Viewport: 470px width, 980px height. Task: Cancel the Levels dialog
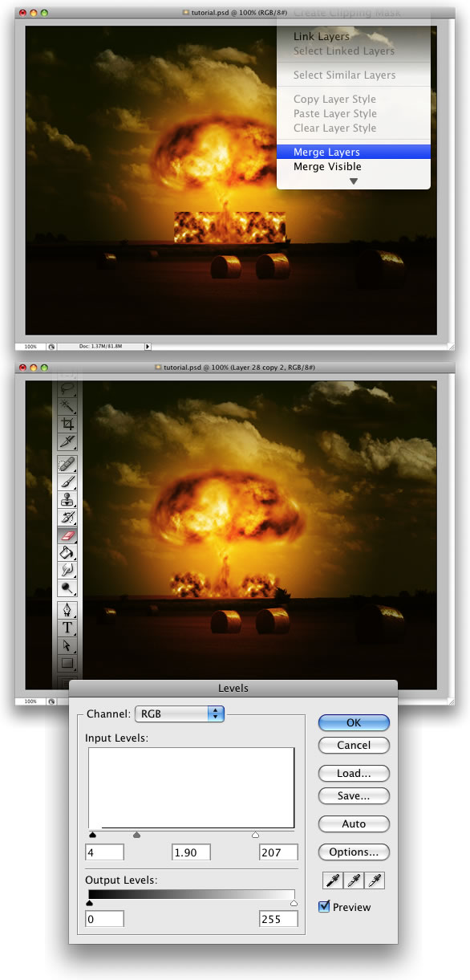[x=354, y=745]
